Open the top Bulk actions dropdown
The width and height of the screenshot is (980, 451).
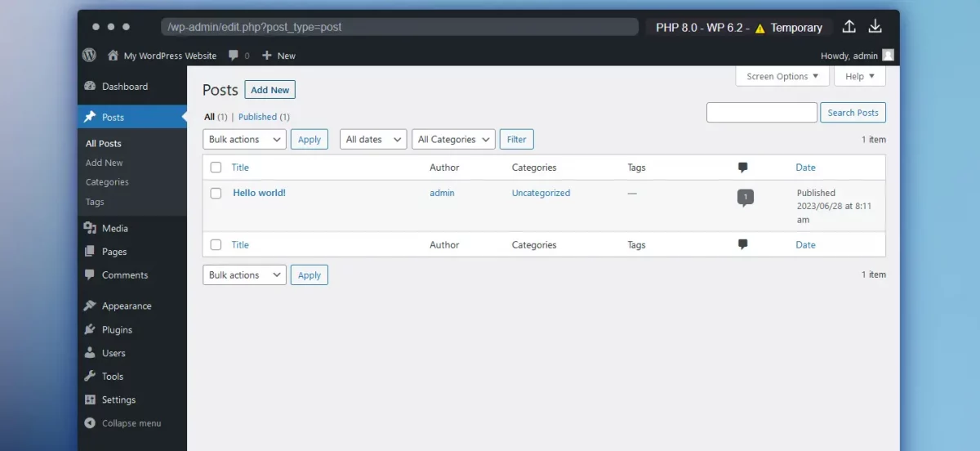244,140
